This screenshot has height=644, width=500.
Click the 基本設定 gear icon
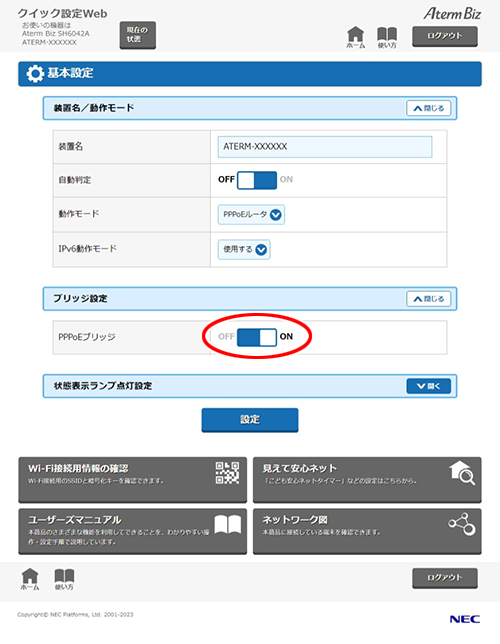[x=35, y=74]
